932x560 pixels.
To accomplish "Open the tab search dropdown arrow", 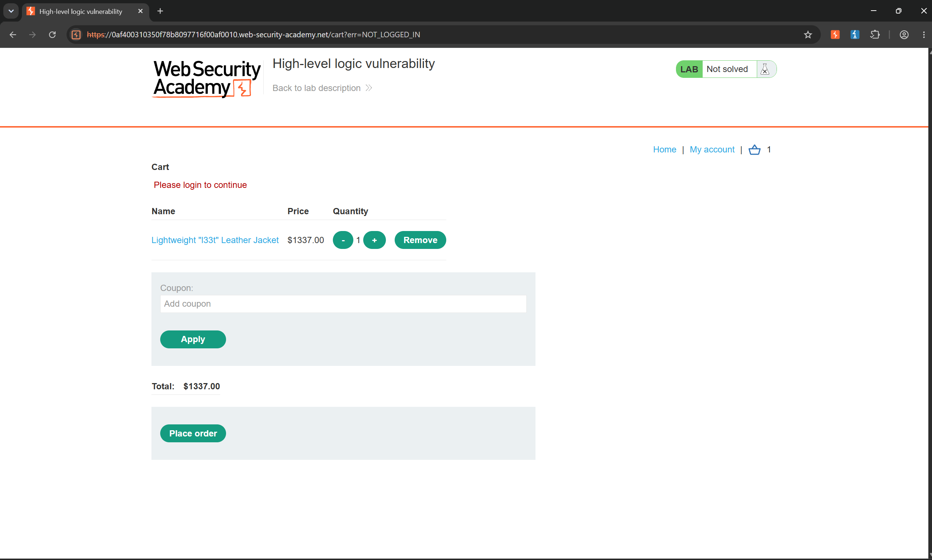I will 11,11.
